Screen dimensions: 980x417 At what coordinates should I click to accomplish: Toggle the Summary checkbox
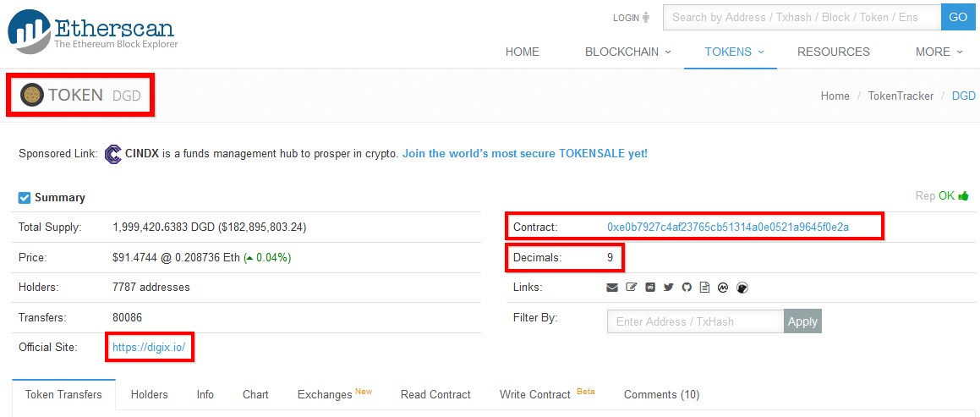pos(25,198)
